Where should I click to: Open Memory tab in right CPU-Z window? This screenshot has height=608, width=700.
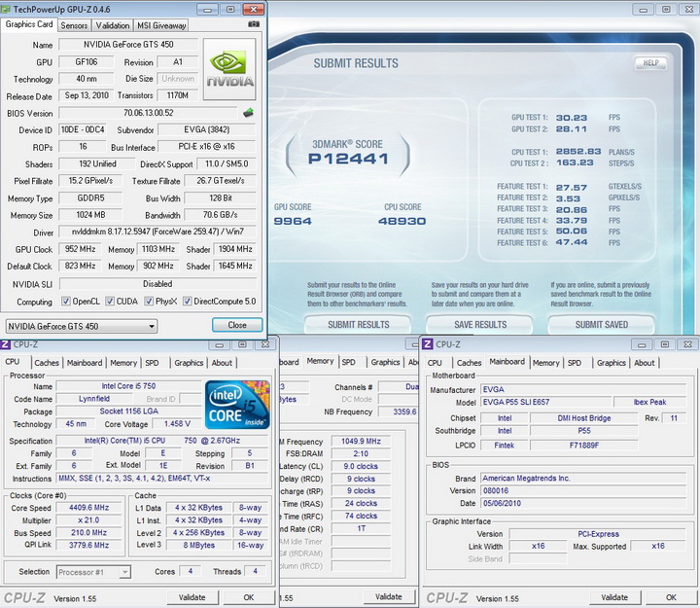pyautogui.click(x=545, y=363)
